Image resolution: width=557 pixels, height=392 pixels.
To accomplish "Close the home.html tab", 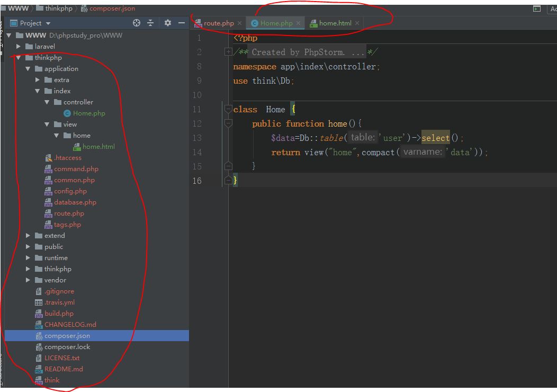I will pos(357,23).
